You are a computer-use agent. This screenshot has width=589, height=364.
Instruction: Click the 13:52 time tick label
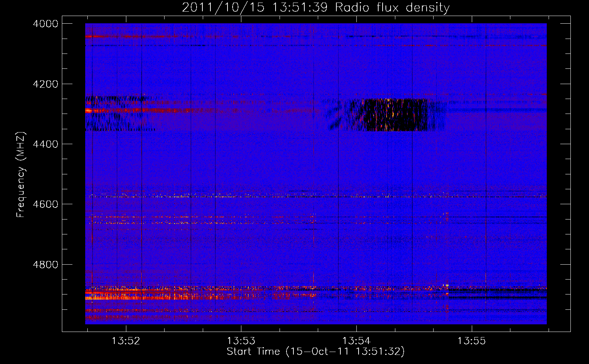[x=126, y=341]
